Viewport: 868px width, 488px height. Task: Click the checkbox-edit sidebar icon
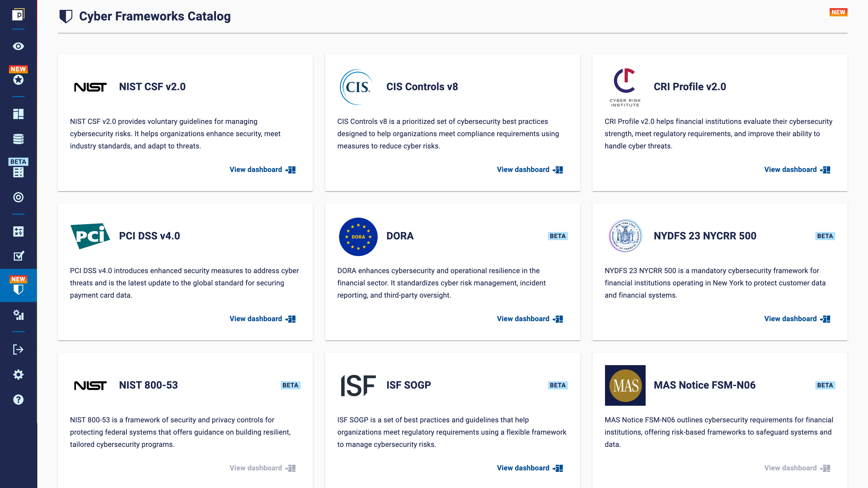tap(18, 256)
